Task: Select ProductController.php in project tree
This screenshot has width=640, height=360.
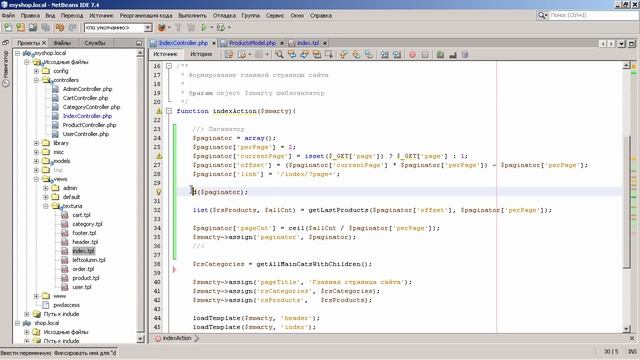Action: 89,125
